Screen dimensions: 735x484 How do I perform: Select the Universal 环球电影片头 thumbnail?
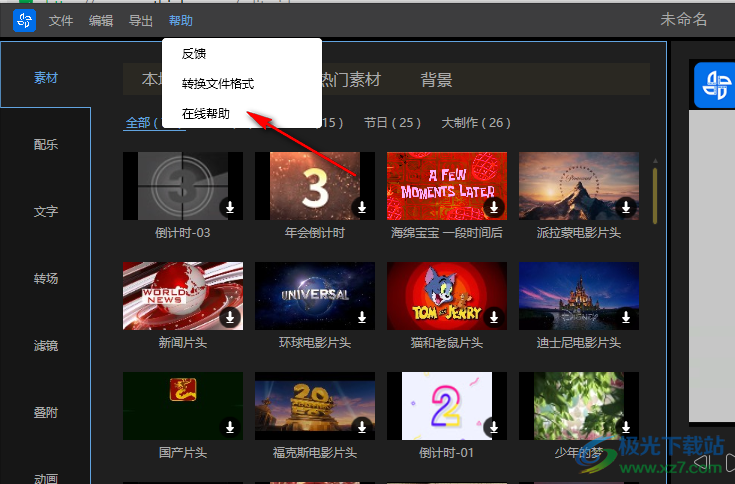(x=315, y=296)
